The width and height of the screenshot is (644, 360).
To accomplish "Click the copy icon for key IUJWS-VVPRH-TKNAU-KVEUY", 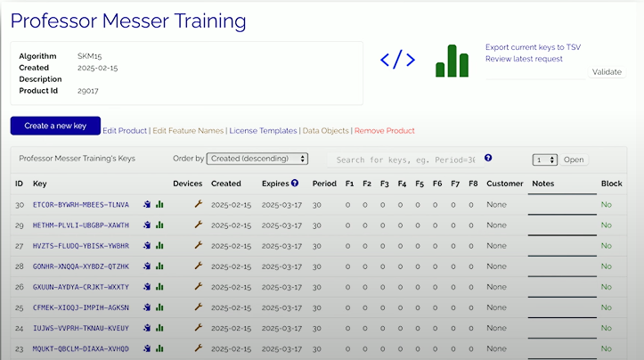I will point(147,328).
